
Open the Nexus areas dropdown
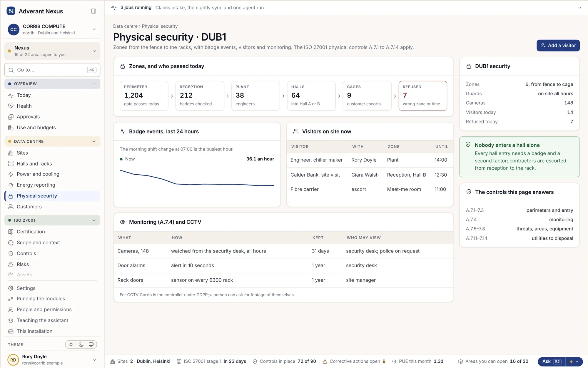(x=52, y=51)
